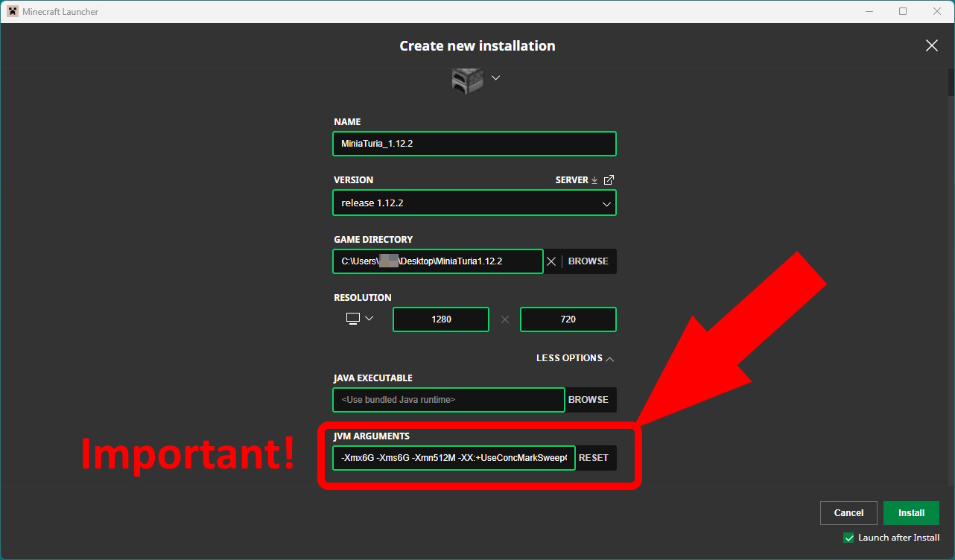The height and width of the screenshot is (560, 955).
Task: Click the Java executable path field
Action: point(448,400)
